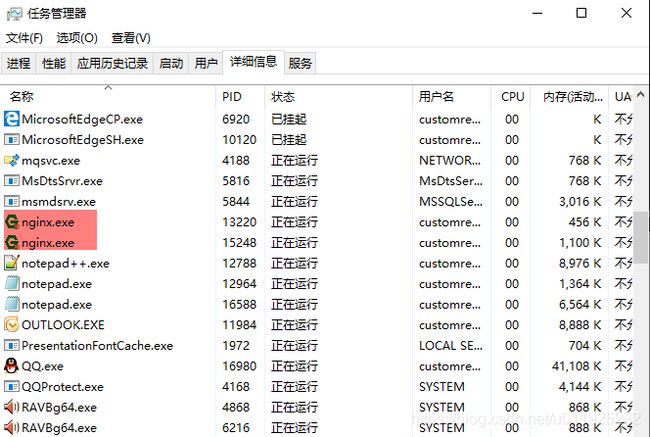650x437 pixels.
Task: Switch to the 进程 tab
Action: [18, 63]
